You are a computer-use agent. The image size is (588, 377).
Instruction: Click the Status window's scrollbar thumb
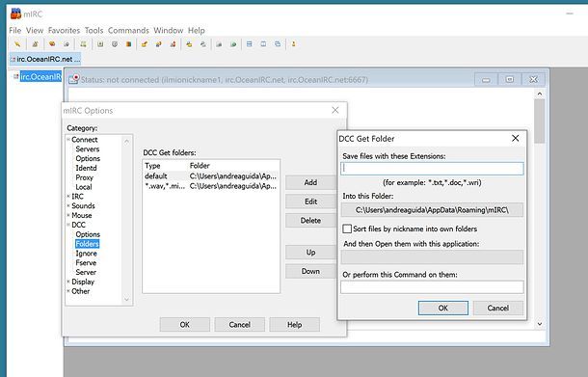pyautogui.click(x=539, y=121)
